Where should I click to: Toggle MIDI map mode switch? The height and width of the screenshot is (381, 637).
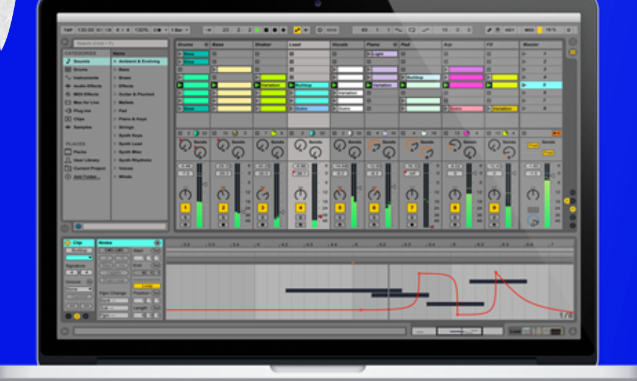tap(529, 30)
